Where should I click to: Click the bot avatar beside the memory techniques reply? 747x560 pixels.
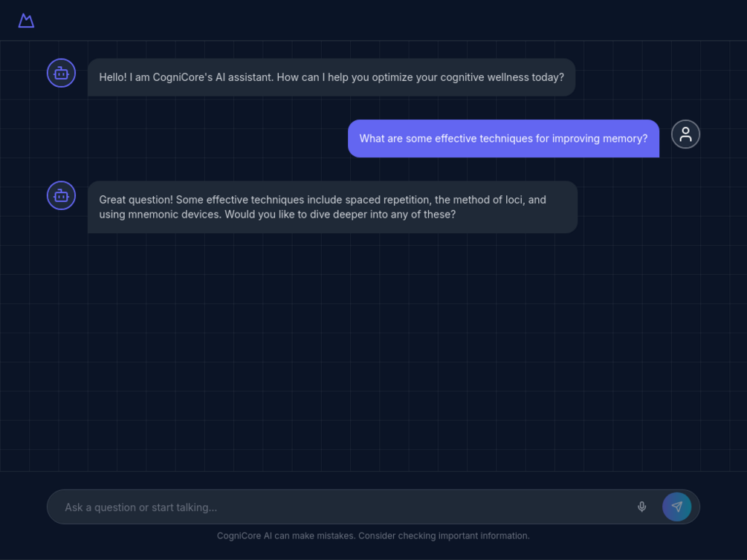61,195
